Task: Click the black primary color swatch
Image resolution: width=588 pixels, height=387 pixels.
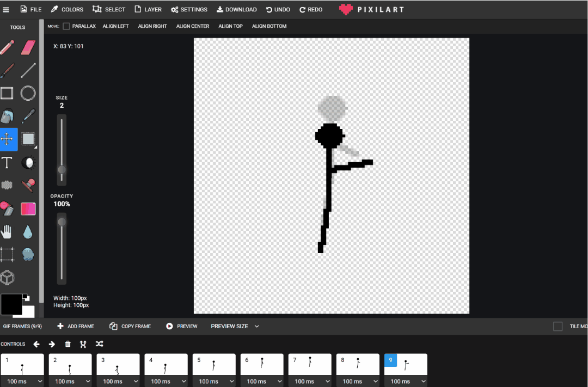Action: click(11, 304)
